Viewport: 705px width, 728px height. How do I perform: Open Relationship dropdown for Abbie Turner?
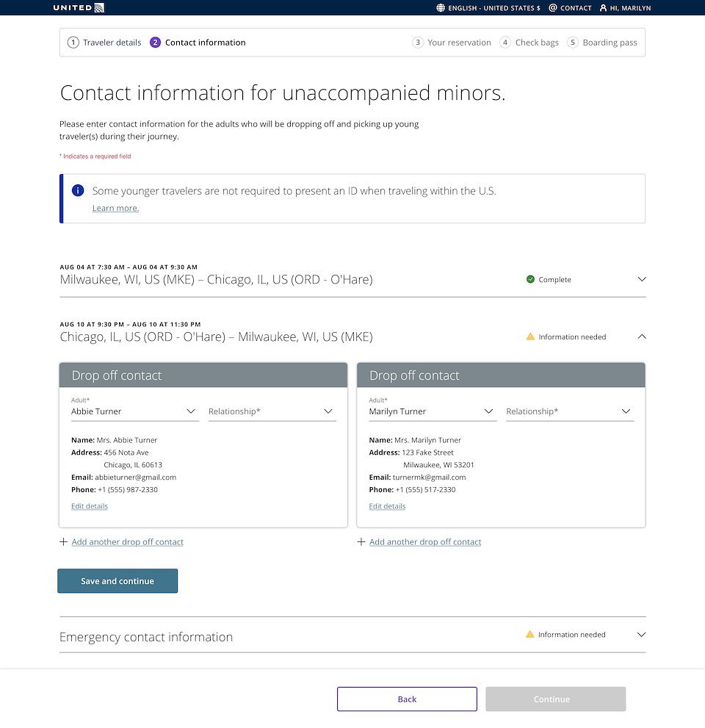click(x=272, y=411)
